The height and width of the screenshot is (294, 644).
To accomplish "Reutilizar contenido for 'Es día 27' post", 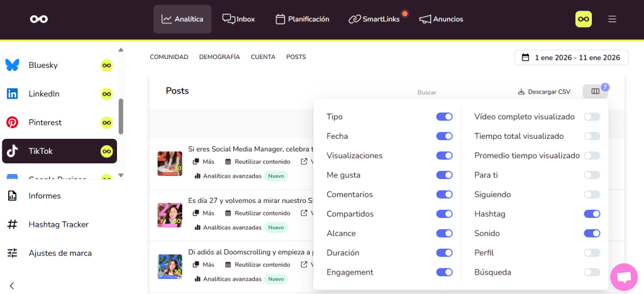I will coord(257,213).
